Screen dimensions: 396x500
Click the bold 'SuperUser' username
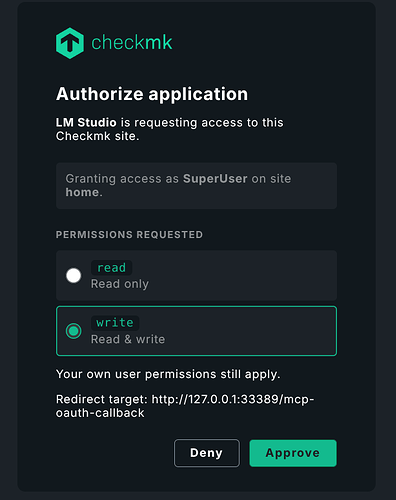215,179
